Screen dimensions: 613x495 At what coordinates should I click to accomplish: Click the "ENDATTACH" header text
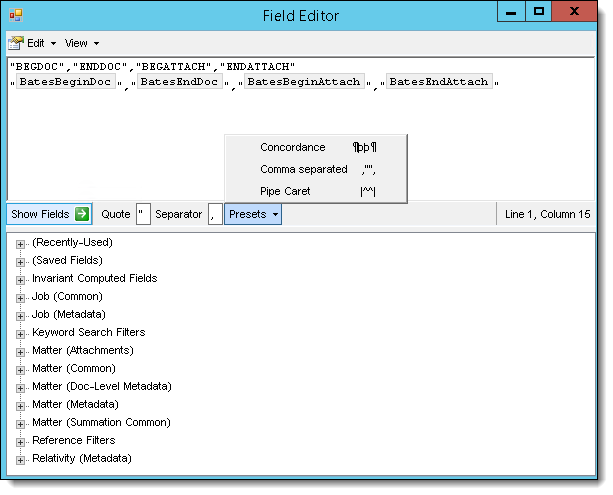click(x=257, y=67)
